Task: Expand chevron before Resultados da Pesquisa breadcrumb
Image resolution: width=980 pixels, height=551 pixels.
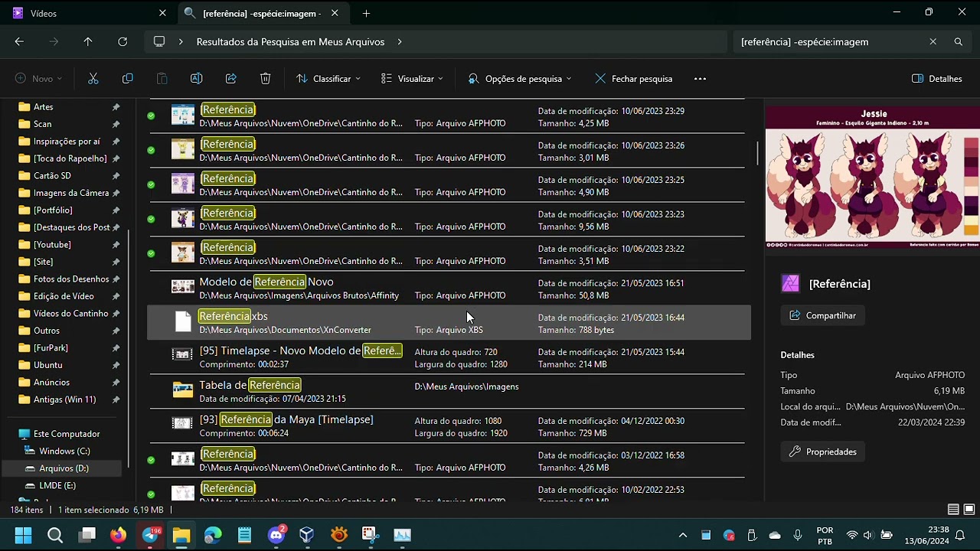Action: (181, 42)
